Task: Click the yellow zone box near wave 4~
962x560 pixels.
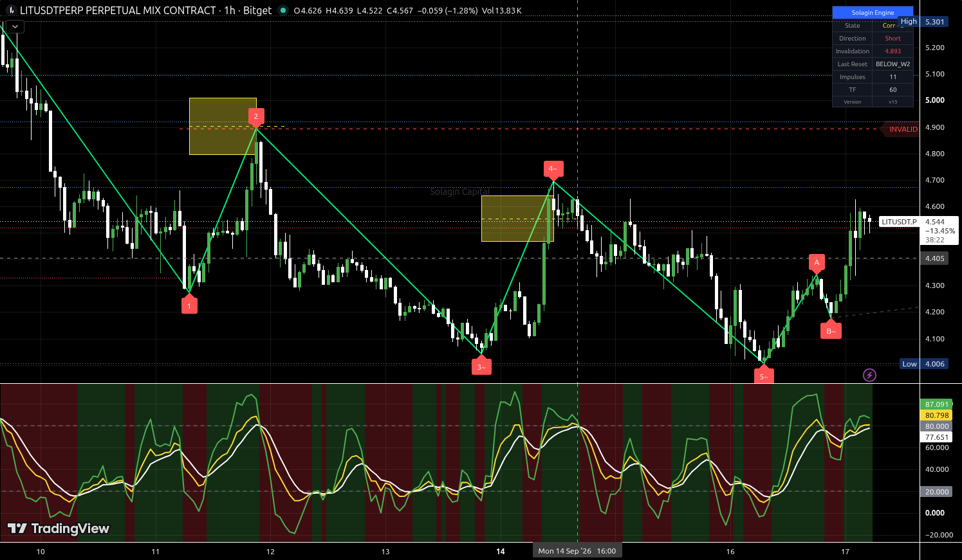Action: click(x=517, y=219)
